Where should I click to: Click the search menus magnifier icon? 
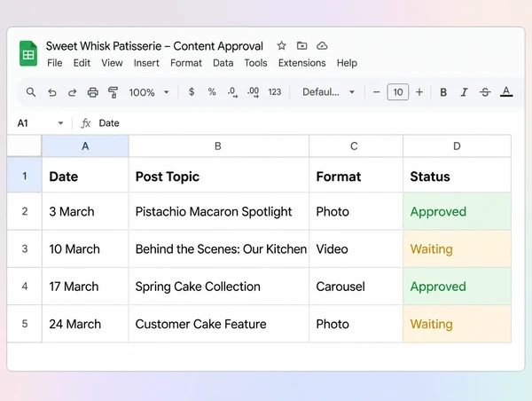pyautogui.click(x=31, y=92)
